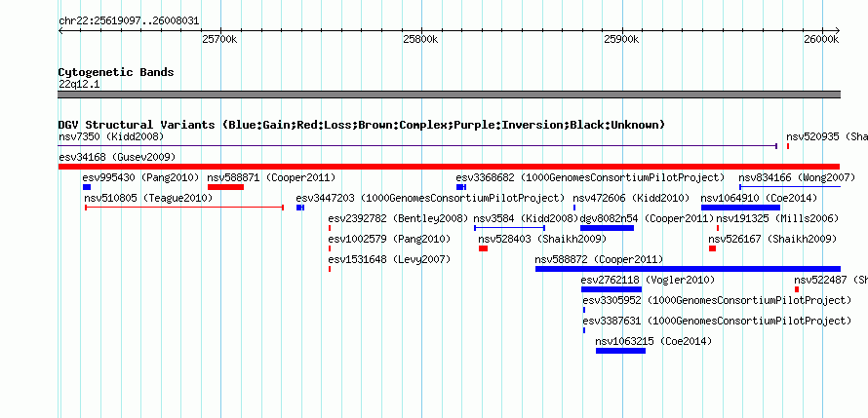Click the blue esv3447203 gain glyph

[x=300, y=208]
